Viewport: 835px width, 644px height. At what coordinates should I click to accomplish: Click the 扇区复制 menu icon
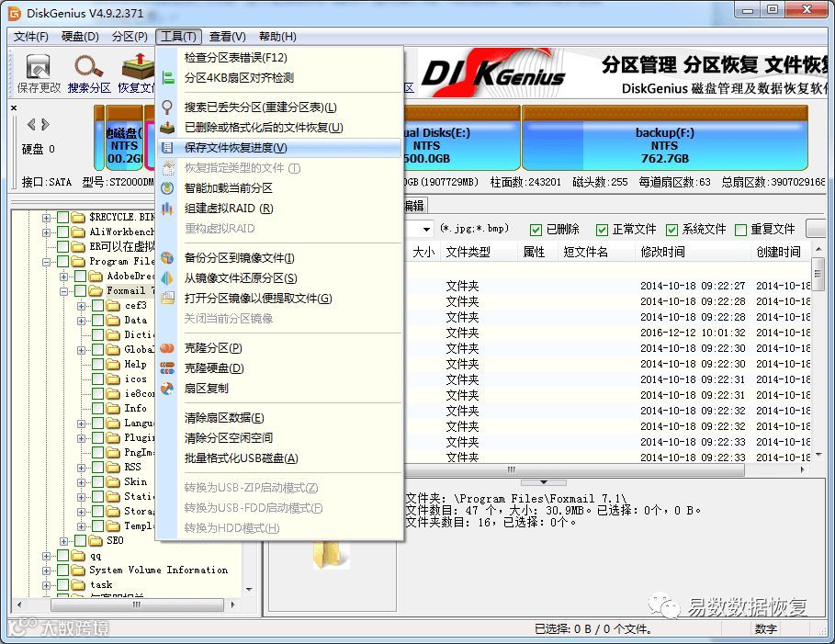pos(167,389)
